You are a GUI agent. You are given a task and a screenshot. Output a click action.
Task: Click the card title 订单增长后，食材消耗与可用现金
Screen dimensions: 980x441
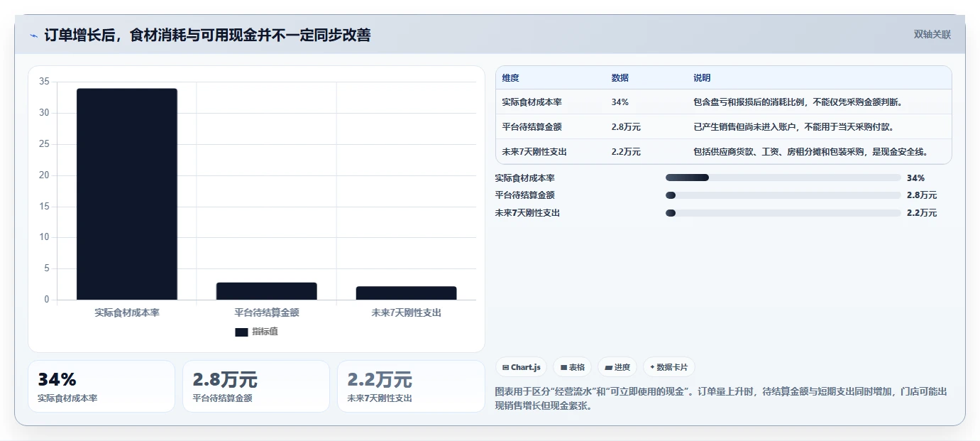pos(207,35)
